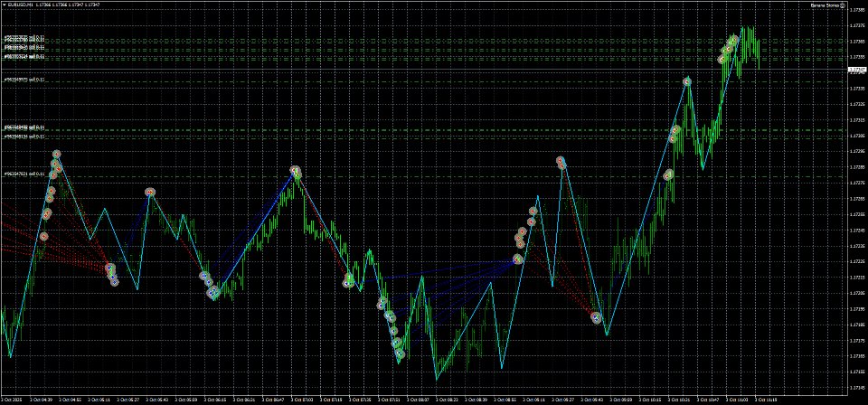The image size is (868, 405).
Task: Click the 3 Oct 11:19 time label
Action: [x=768, y=399]
